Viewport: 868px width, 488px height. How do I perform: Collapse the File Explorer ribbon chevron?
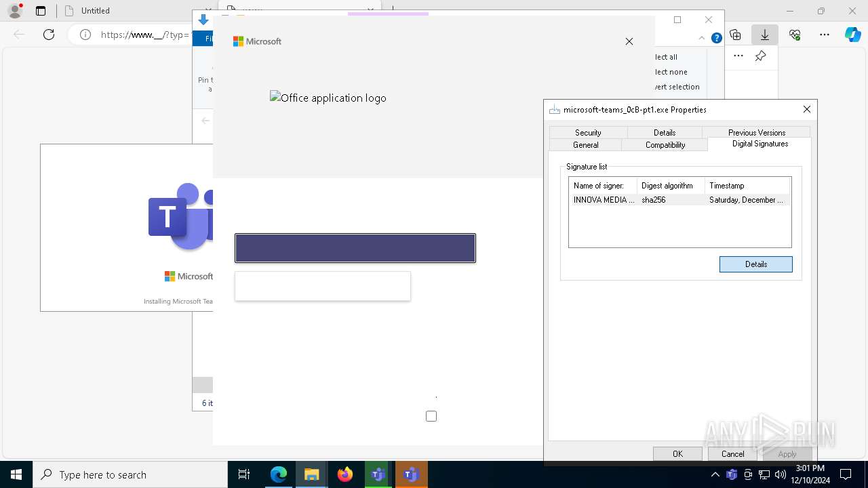(702, 38)
